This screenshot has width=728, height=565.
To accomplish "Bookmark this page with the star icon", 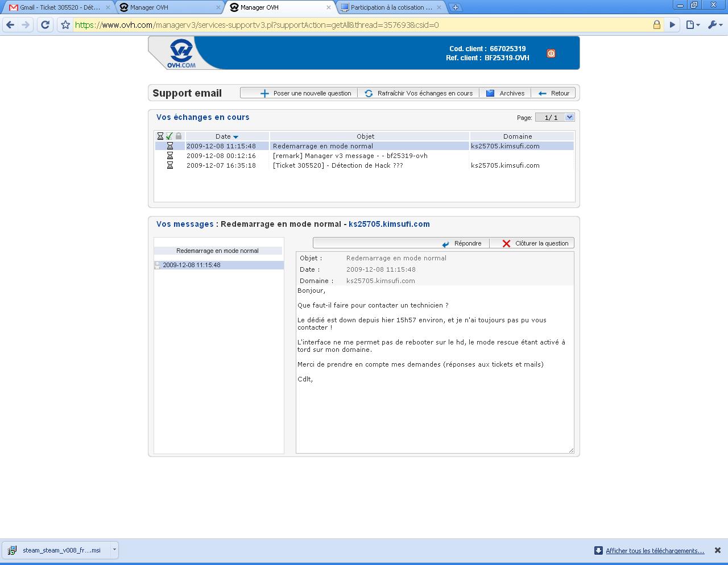I will coord(65,25).
